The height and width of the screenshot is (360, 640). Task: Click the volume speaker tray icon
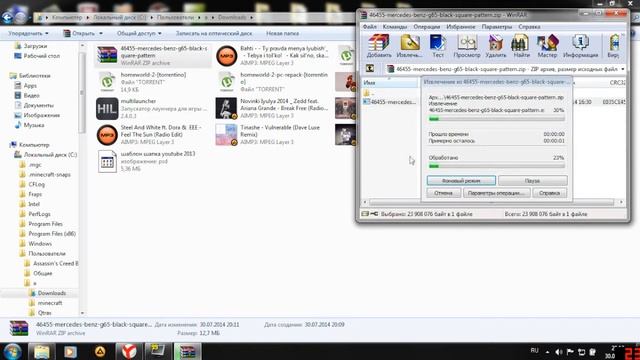(559, 352)
